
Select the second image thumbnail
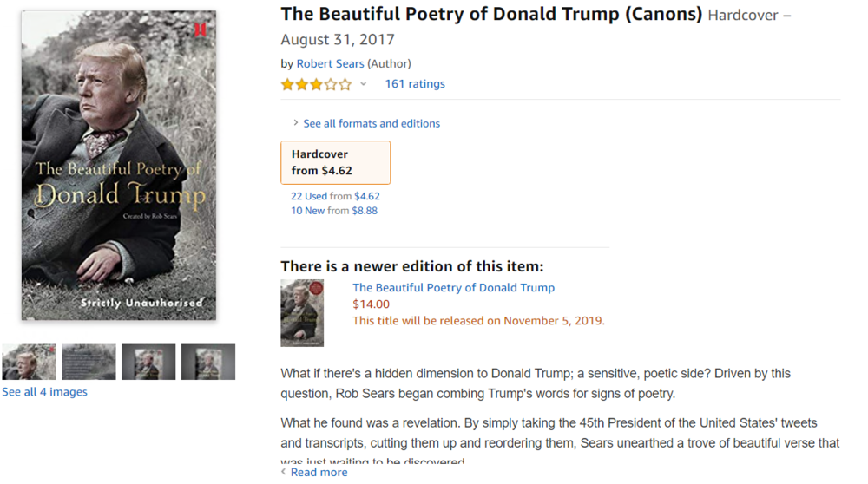coord(89,362)
